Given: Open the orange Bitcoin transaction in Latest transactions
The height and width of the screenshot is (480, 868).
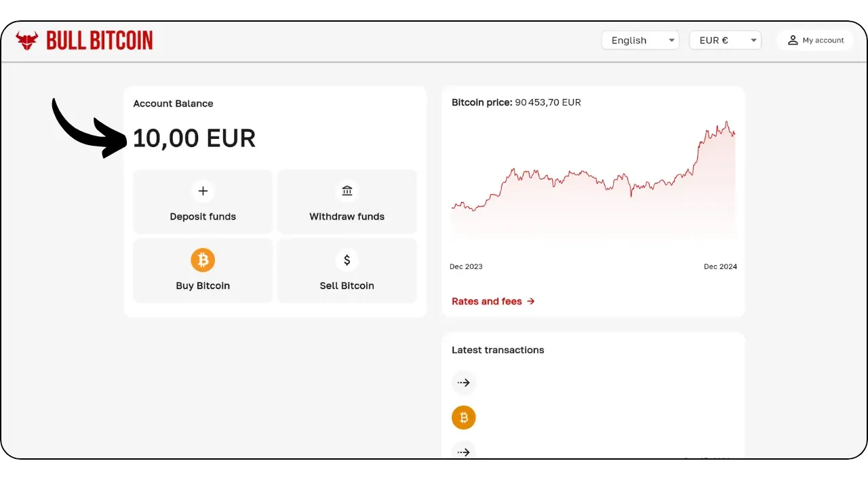Looking at the screenshot, I should click(464, 418).
